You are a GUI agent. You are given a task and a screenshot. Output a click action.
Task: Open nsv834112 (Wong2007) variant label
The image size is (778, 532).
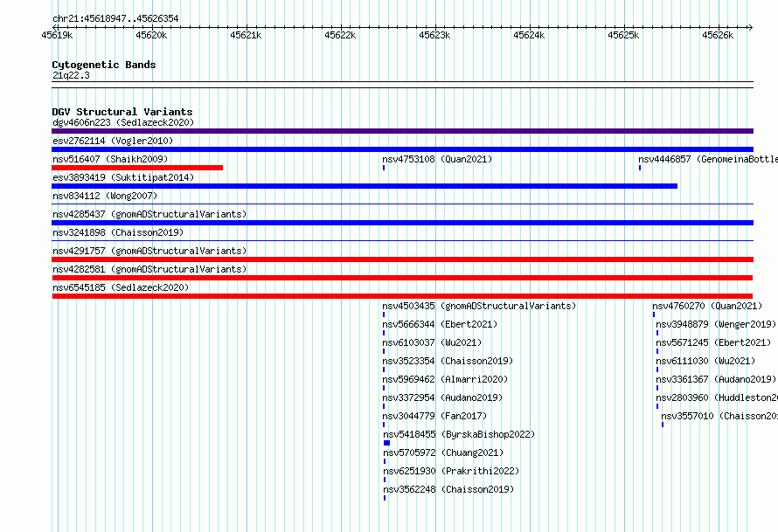click(105, 196)
